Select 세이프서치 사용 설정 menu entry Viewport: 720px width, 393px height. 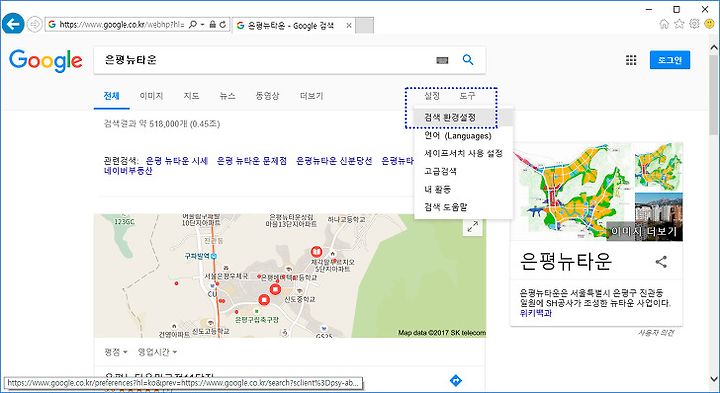(x=463, y=153)
